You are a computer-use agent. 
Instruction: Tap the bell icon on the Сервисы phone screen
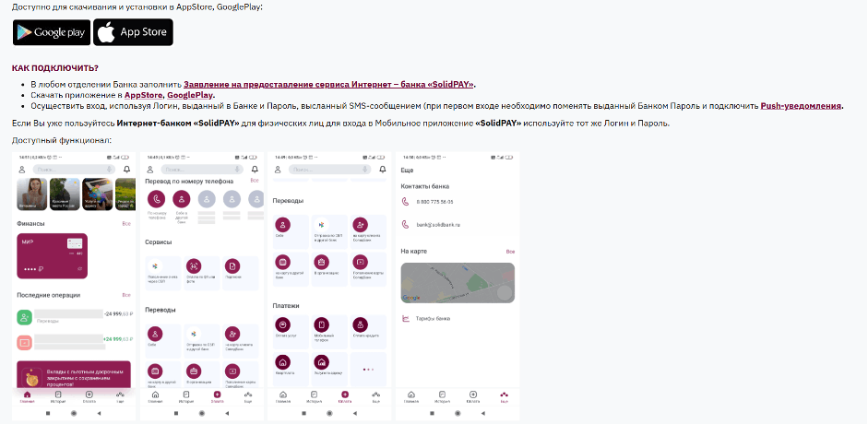(255, 170)
